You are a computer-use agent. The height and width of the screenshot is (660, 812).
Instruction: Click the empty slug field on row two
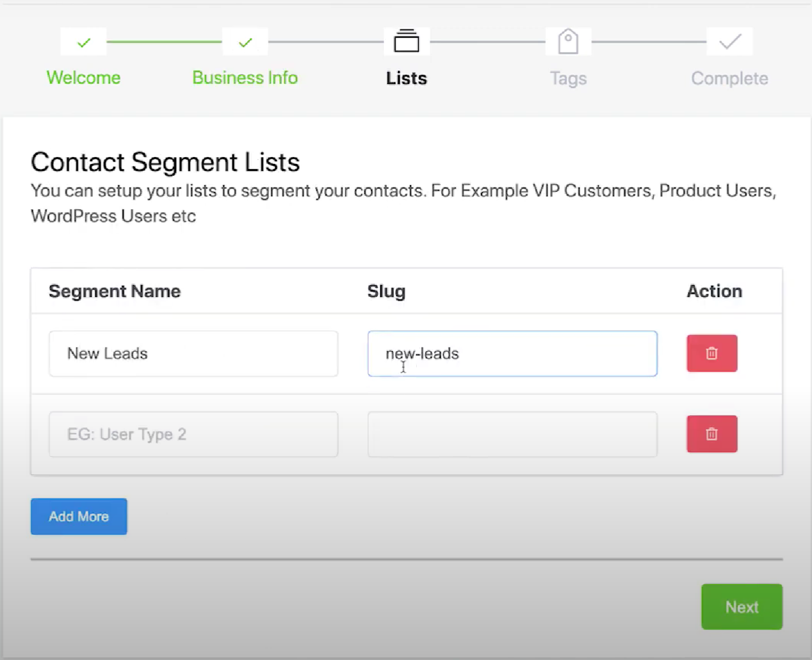click(x=512, y=434)
